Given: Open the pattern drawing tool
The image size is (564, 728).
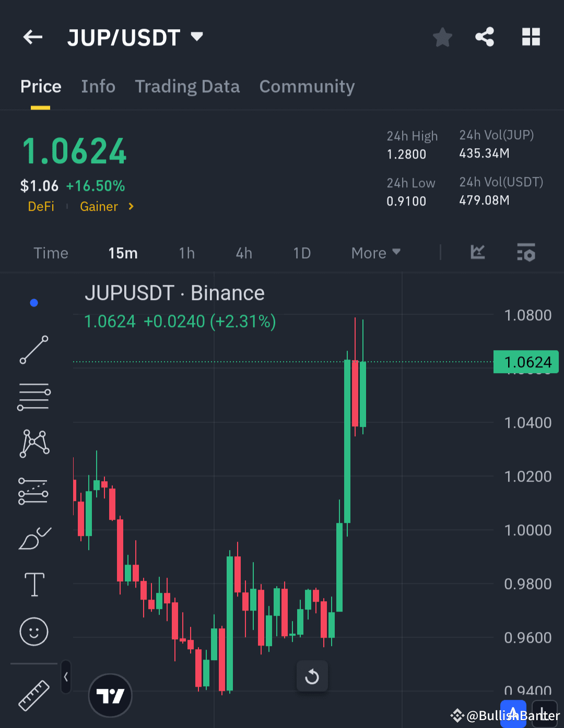Looking at the screenshot, I should pyautogui.click(x=33, y=443).
